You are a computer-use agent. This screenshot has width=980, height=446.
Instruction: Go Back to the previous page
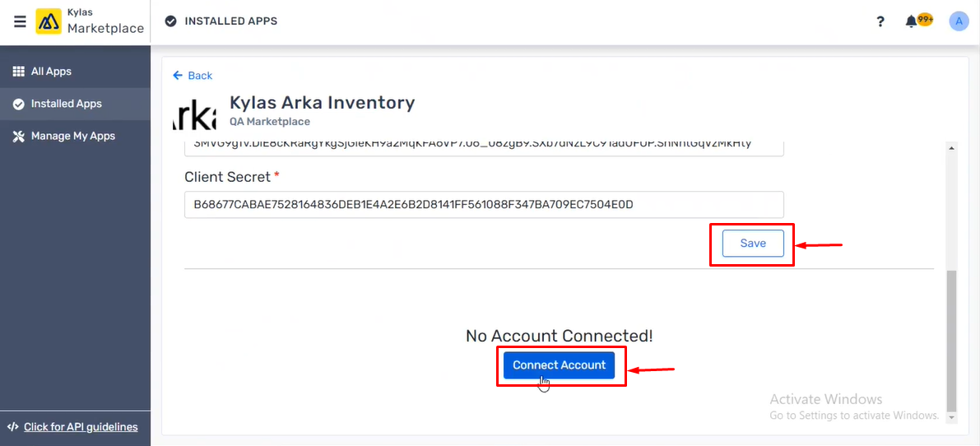193,76
